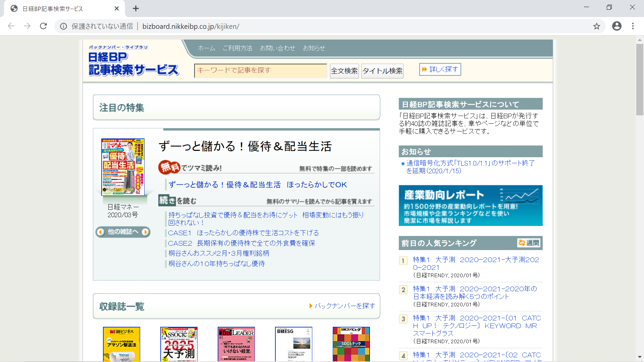
Task: Open the 日経ビジネス magazine thumbnail
Action: (x=121, y=344)
